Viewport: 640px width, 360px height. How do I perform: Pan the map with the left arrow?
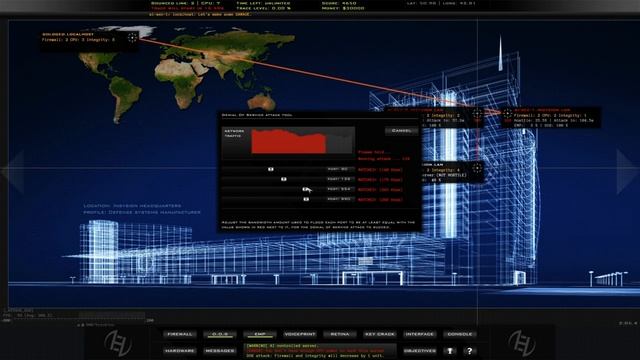(x=13, y=171)
